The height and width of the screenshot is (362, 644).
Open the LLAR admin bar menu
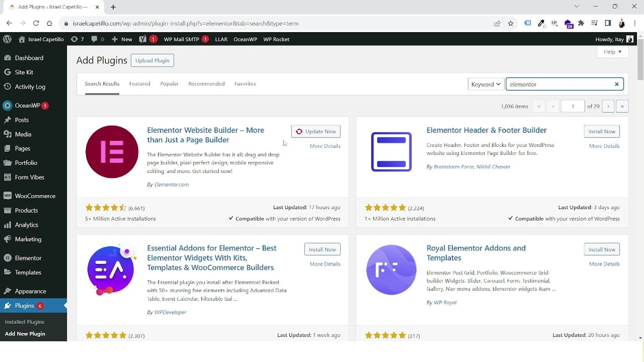pyautogui.click(x=221, y=39)
